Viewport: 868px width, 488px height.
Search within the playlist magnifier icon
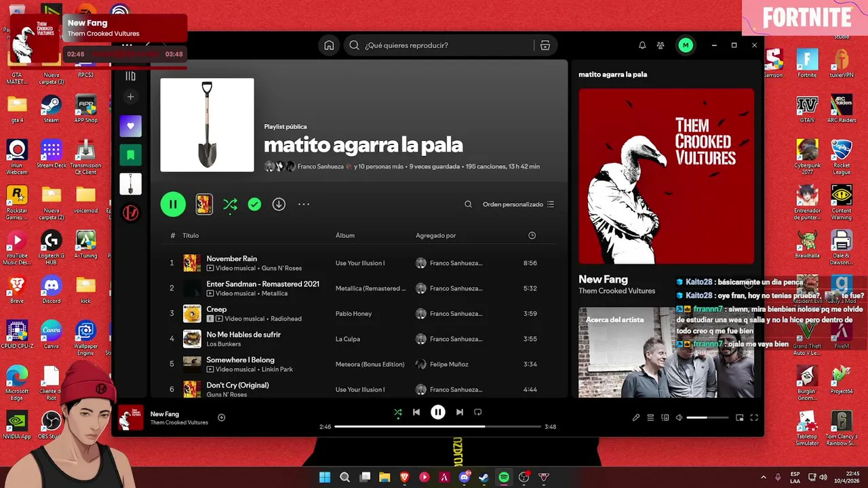click(x=468, y=204)
